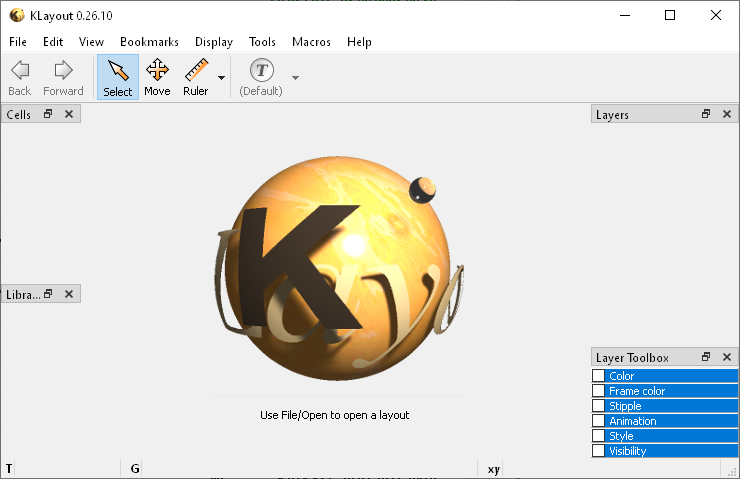Click the Libraries panel title

pos(23,295)
